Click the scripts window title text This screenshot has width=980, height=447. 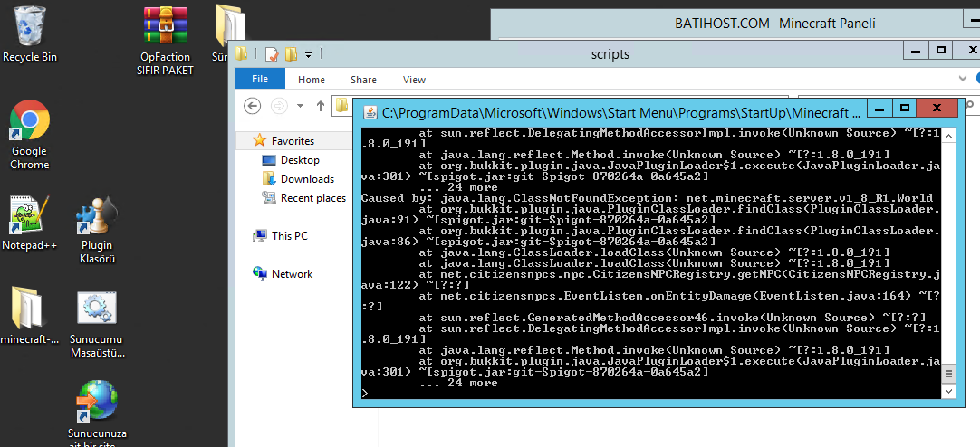point(610,54)
